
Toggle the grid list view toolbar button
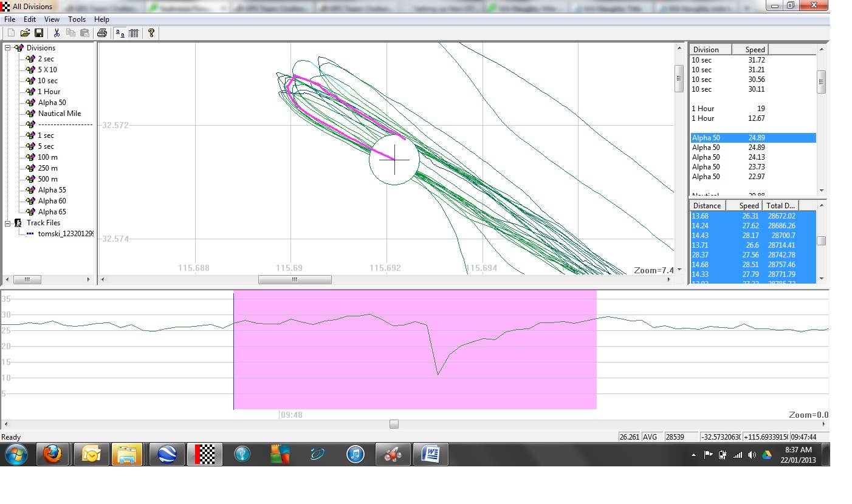(133, 33)
